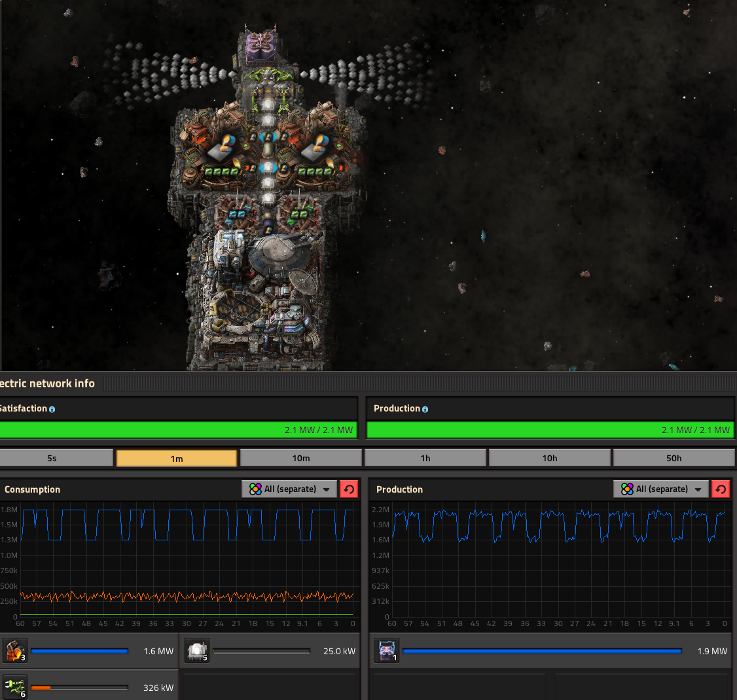The image size is (737, 700).
Task: Click the blue bar next to 1.9 MW
Action: coord(542,651)
